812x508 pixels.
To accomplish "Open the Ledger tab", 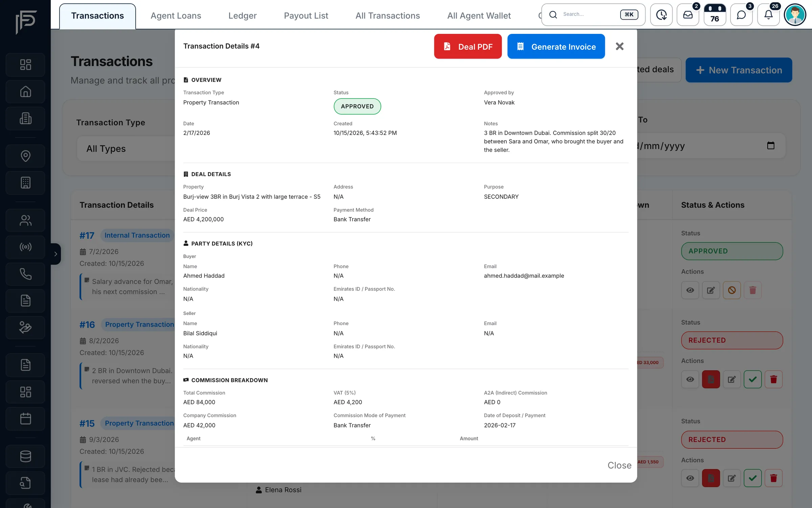I will [x=242, y=16].
